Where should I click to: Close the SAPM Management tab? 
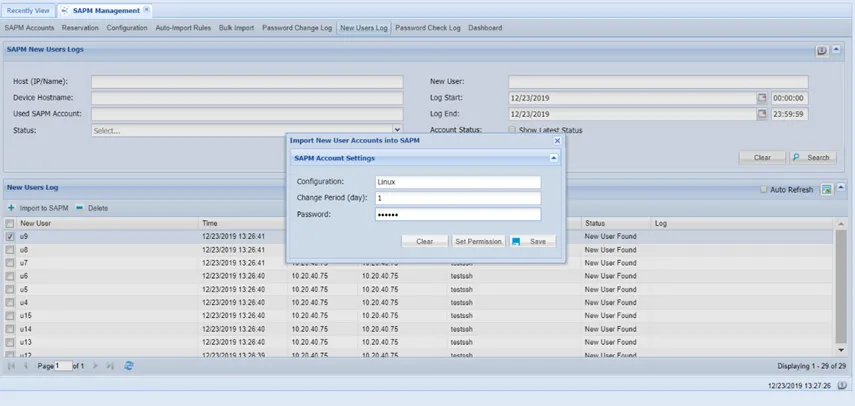tap(147, 10)
